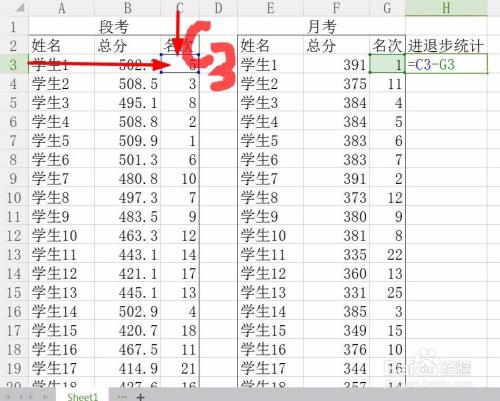
Task: Select the monthly score cell 375
Action: click(336, 83)
